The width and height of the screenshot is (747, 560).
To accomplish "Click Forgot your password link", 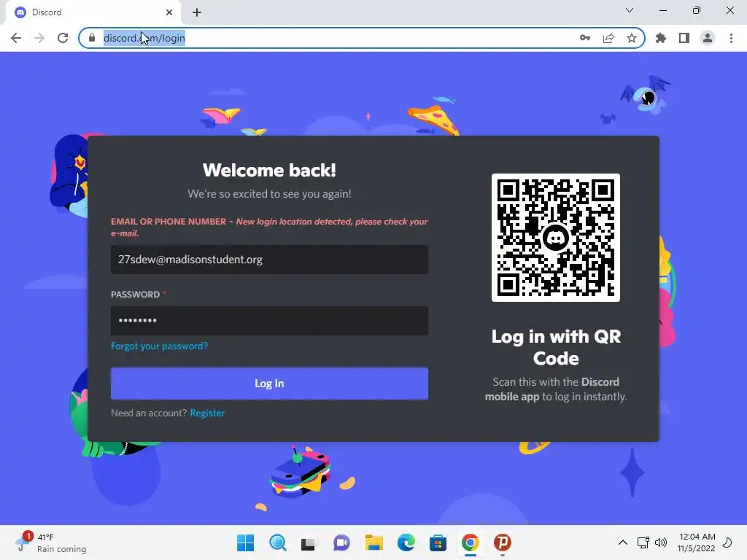I will tap(159, 346).
